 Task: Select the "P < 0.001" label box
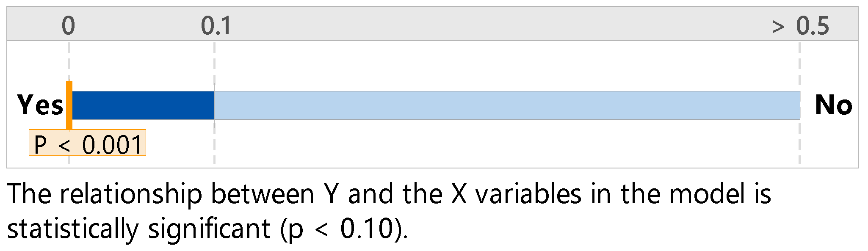[88, 143]
